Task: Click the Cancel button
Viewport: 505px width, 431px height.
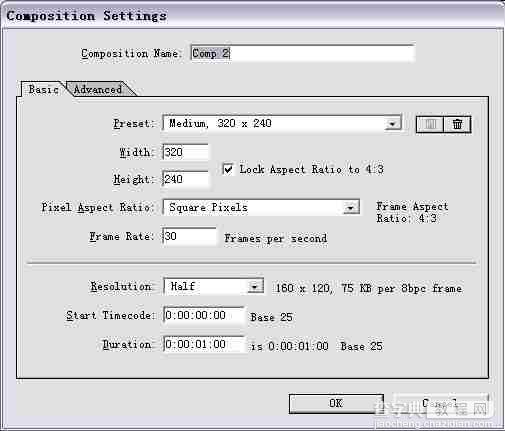Action: coord(440,403)
